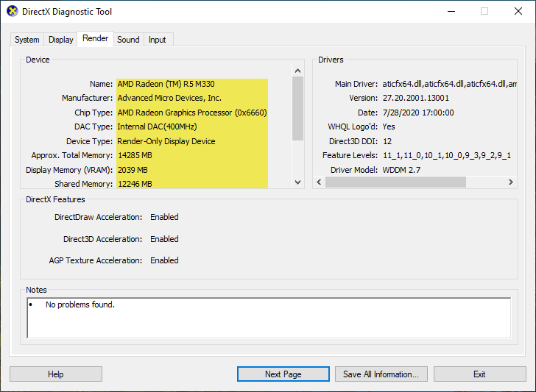Click the '14285 MB' total memory value
The image size is (536, 392).
point(135,155)
